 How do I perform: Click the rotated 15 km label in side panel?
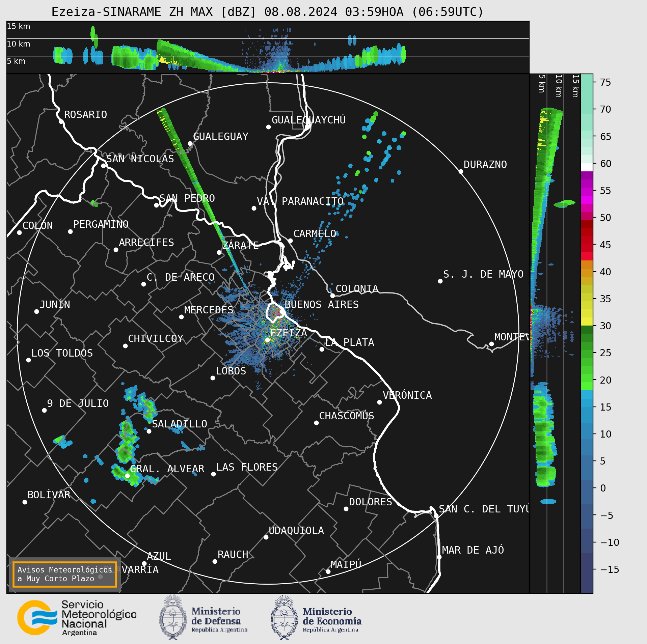coord(576,86)
